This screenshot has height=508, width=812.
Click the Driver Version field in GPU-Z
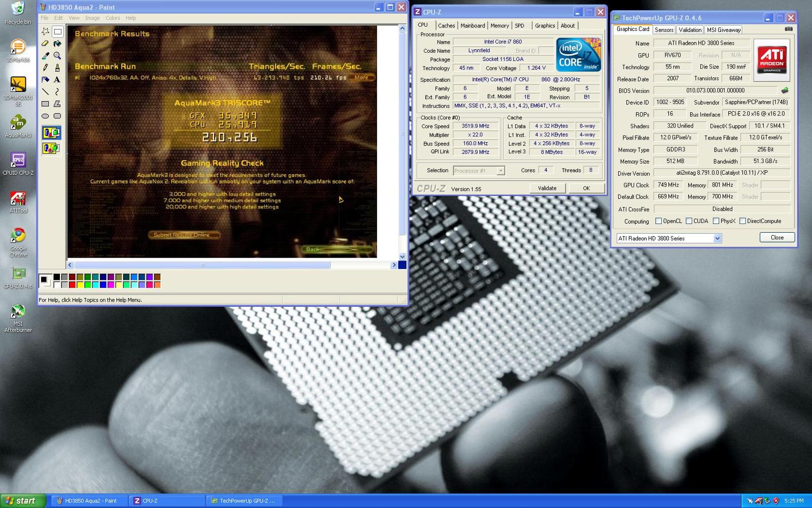pos(722,173)
